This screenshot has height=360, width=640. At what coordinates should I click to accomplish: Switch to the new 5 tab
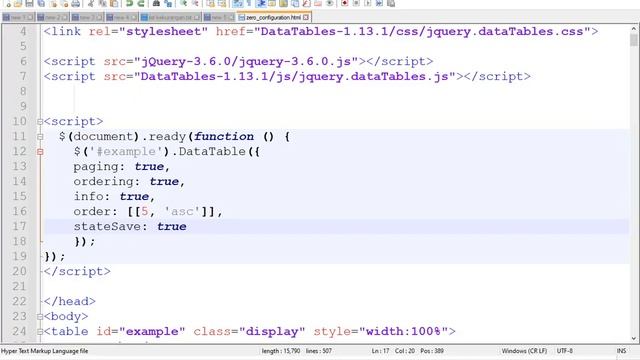[219, 18]
